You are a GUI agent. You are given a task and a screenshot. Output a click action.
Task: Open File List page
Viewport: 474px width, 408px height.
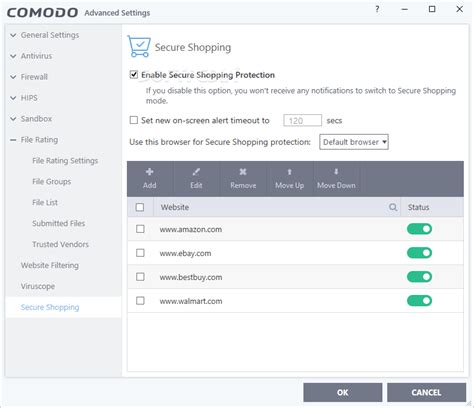click(x=45, y=203)
